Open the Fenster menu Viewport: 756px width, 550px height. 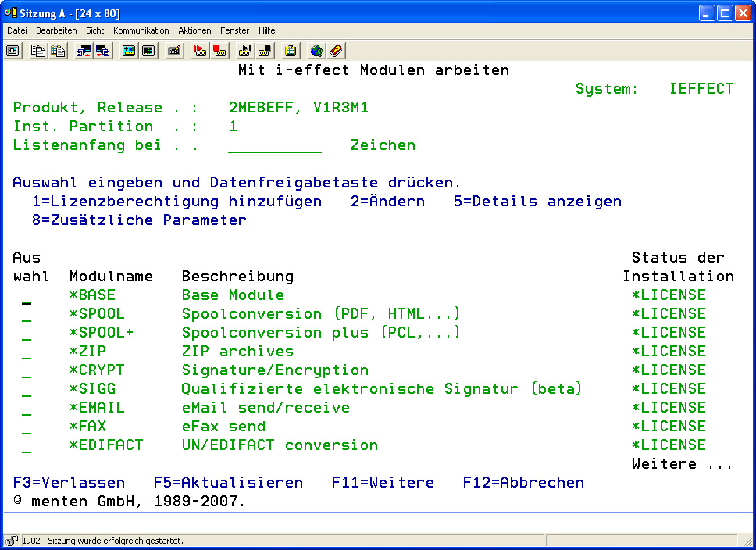click(x=234, y=30)
